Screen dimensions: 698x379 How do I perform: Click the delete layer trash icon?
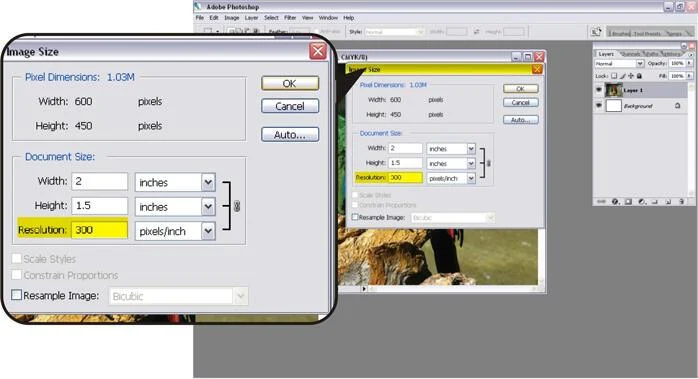click(x=682, y=201)
